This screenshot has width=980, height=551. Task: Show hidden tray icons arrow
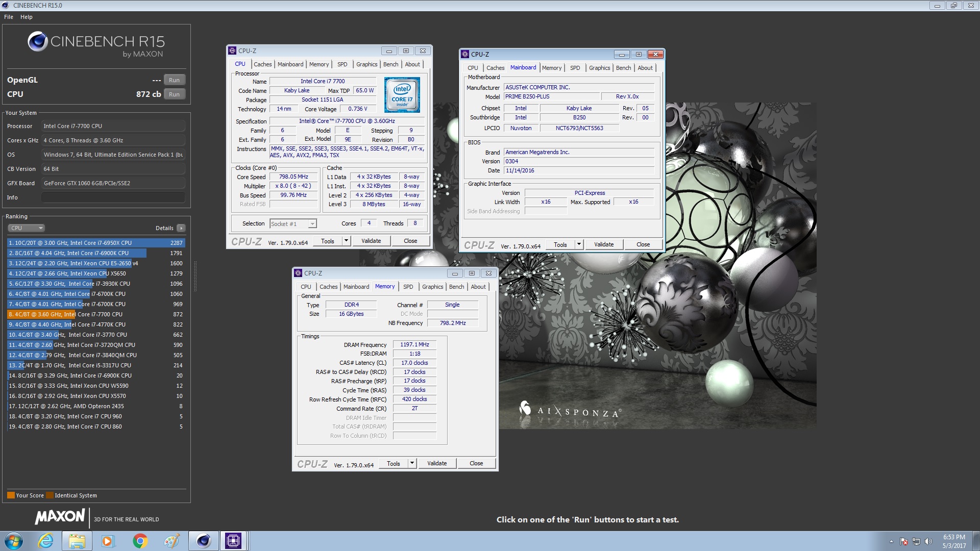[891, 541]
